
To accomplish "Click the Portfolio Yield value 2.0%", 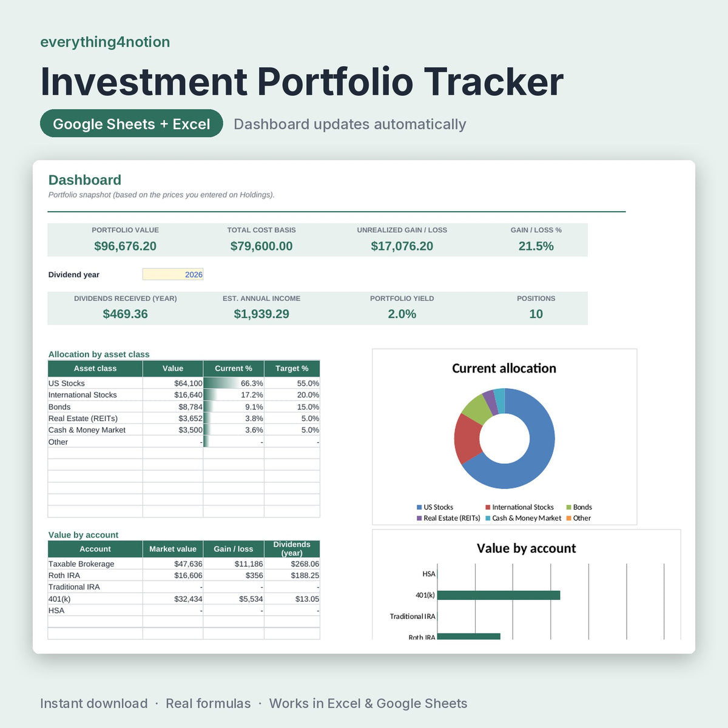I will click(x=402, y=314).
